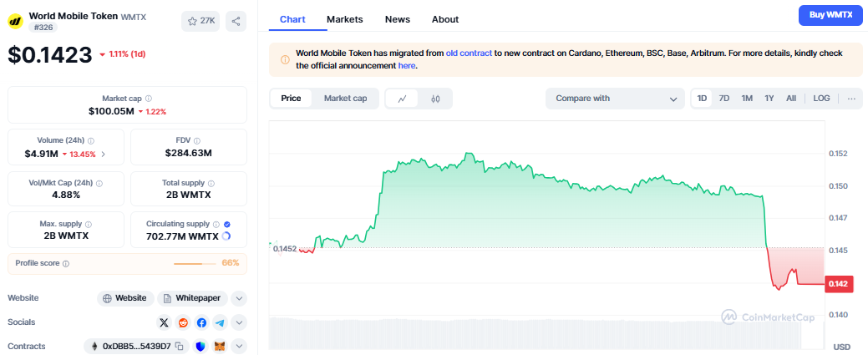Set chart range to 1M
This screenshot has width=868, height=355.
tap(747, 99)
